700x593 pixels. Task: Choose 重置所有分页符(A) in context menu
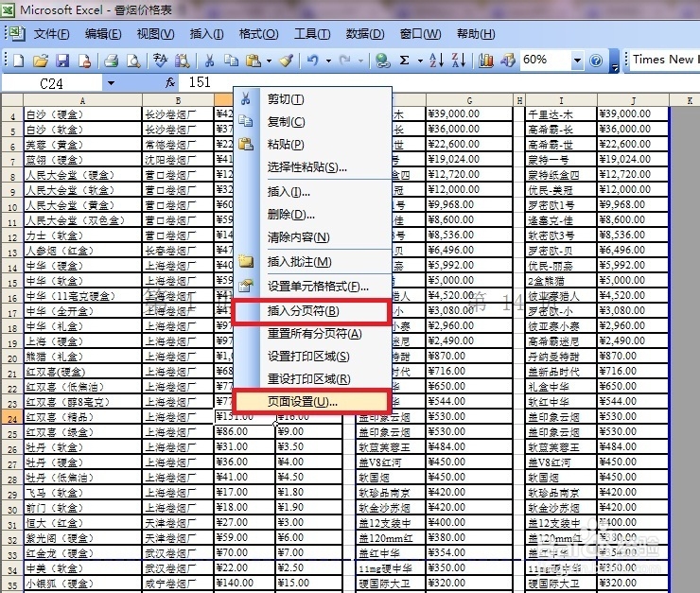[x=312, y=334]
